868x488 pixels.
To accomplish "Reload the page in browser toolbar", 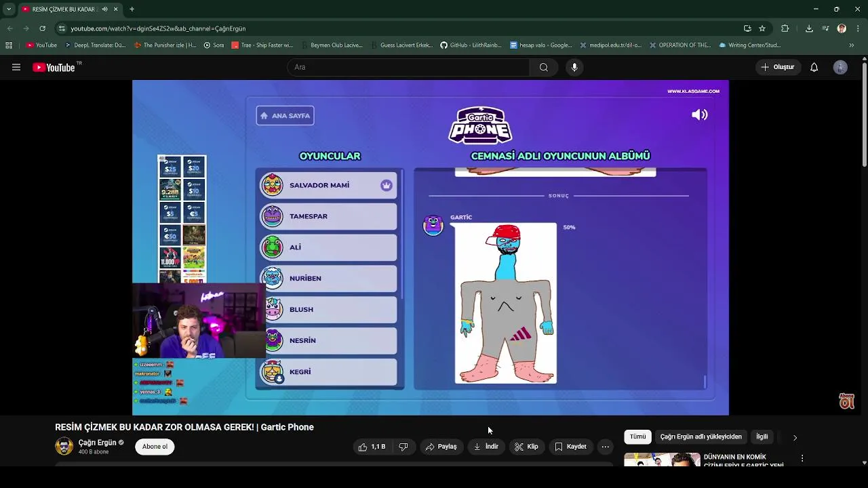I will (x=42, y=28).
